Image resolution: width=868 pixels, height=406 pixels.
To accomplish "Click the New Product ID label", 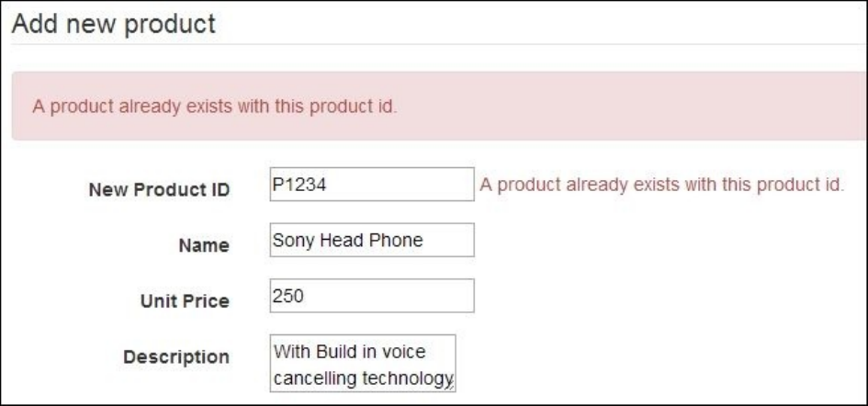I will [159, 189].
